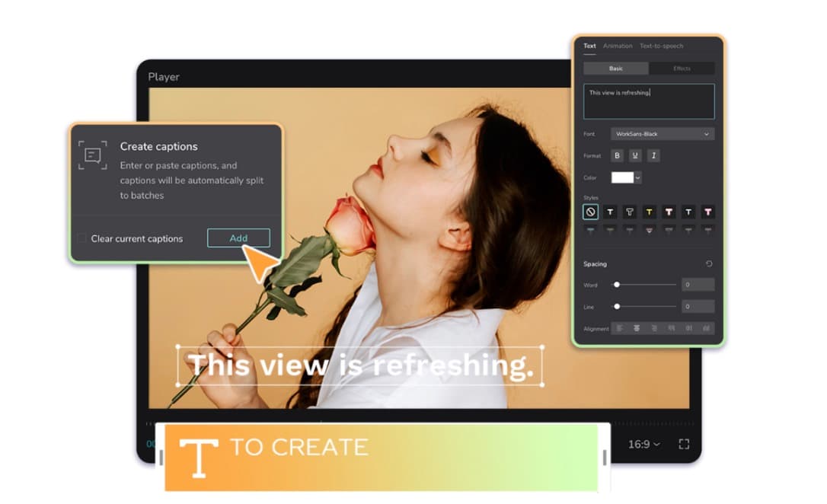Open the 16:9 aspect ratio selector
The height and width of the screenshot is (504, 827).
643,444
